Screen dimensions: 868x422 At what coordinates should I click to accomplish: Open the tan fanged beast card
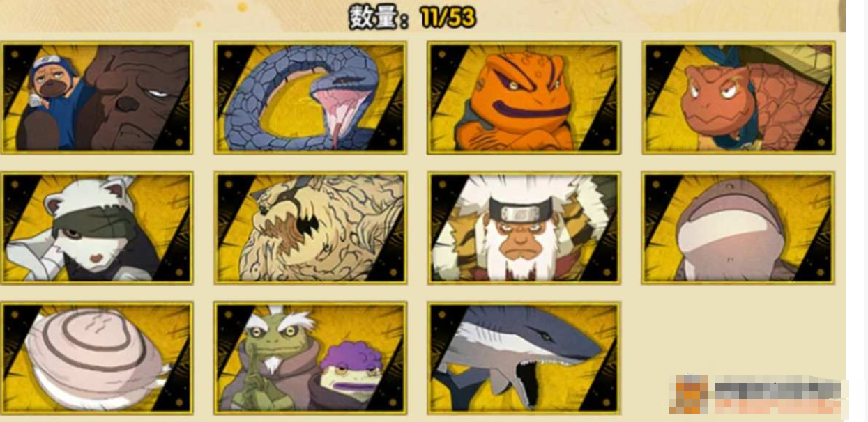pos(310,228)
